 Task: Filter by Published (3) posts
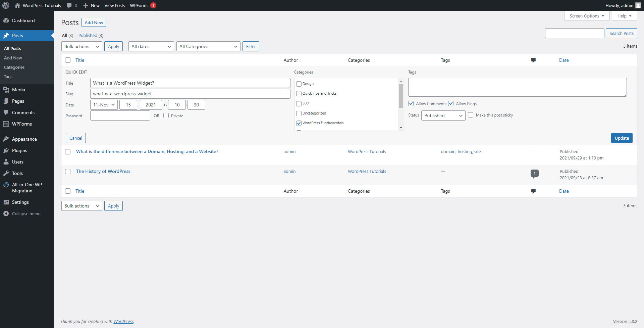[x=91, y=35]
